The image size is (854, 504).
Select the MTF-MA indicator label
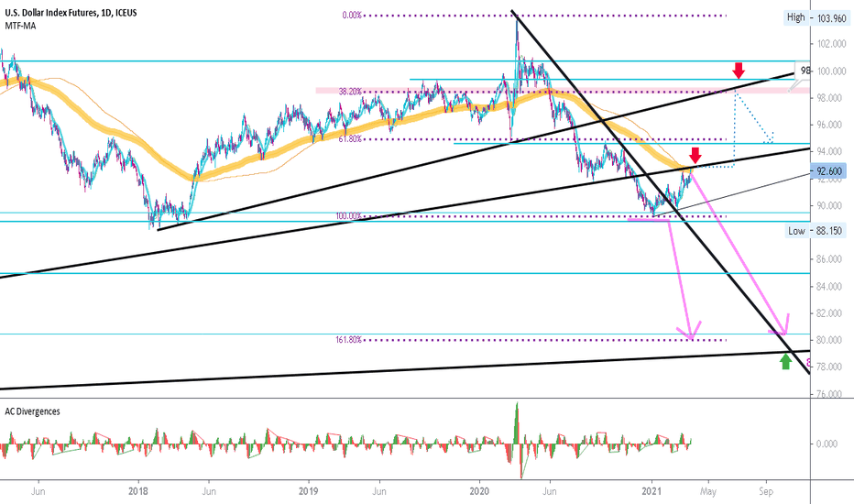21,26
